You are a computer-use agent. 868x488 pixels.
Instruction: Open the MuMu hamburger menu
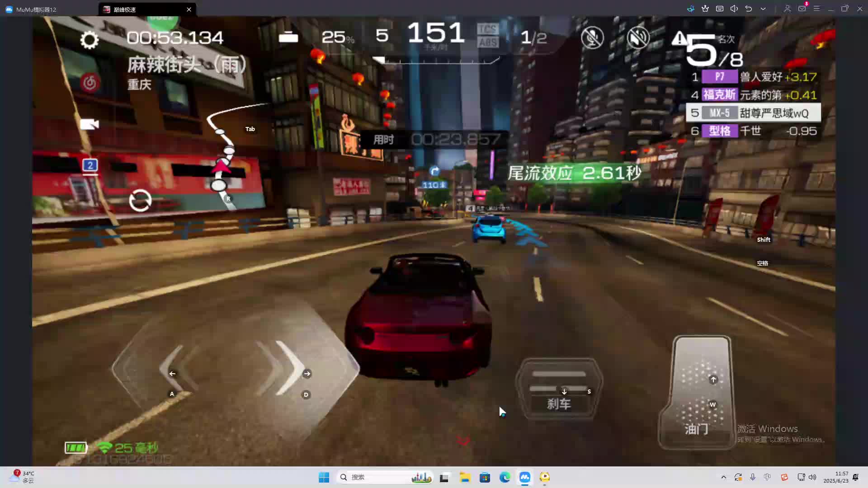816,9
